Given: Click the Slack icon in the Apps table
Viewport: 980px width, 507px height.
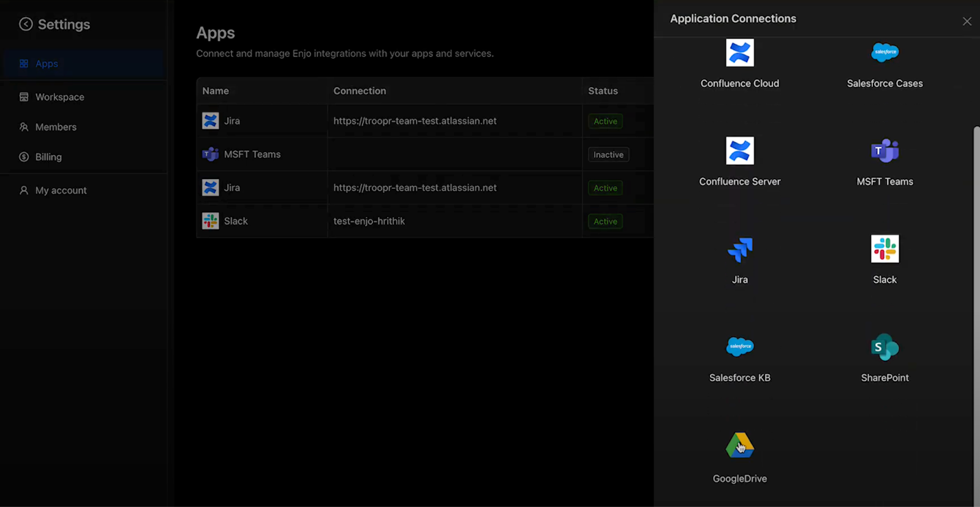Looking at the screenshot, I should [x=211, y=221].
